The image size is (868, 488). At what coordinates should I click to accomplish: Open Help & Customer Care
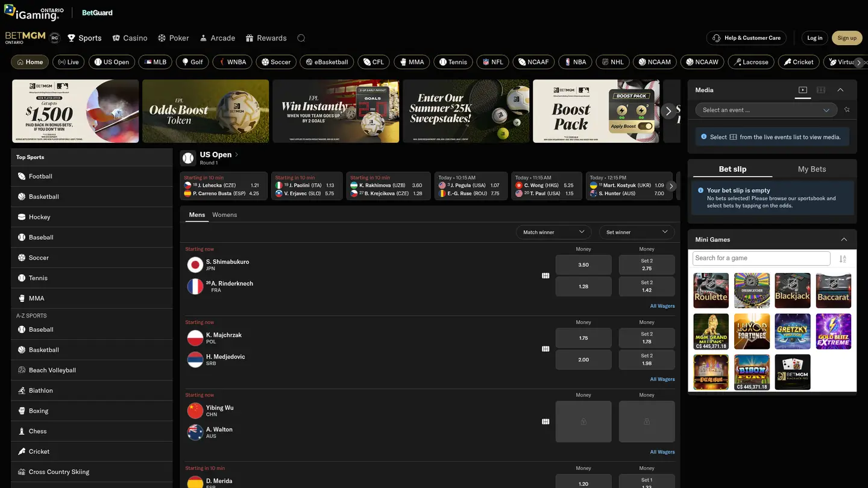click(746, 38)
